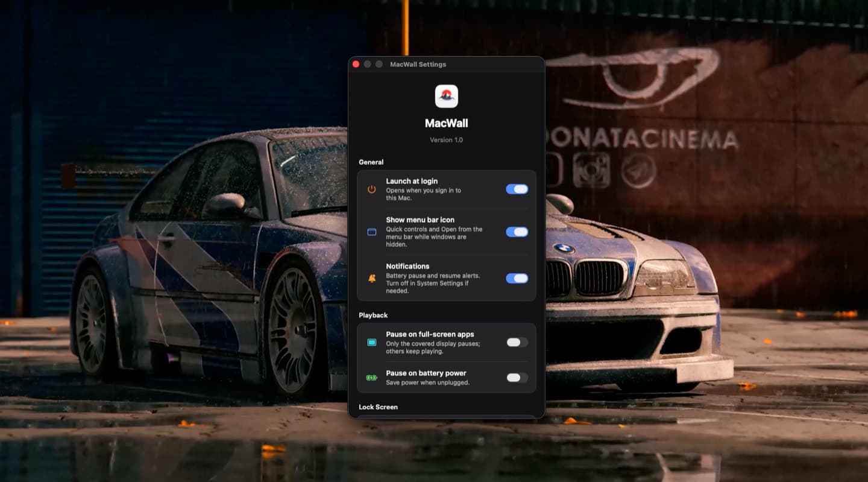Click 'Save power when unplugged.' description
This screenshot has height=482, width=868.
pos(427,382)
